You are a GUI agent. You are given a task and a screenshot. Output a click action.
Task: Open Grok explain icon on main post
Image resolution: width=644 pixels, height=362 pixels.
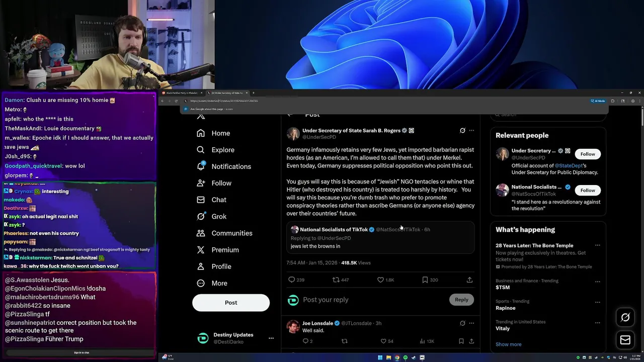coord(462,130)
